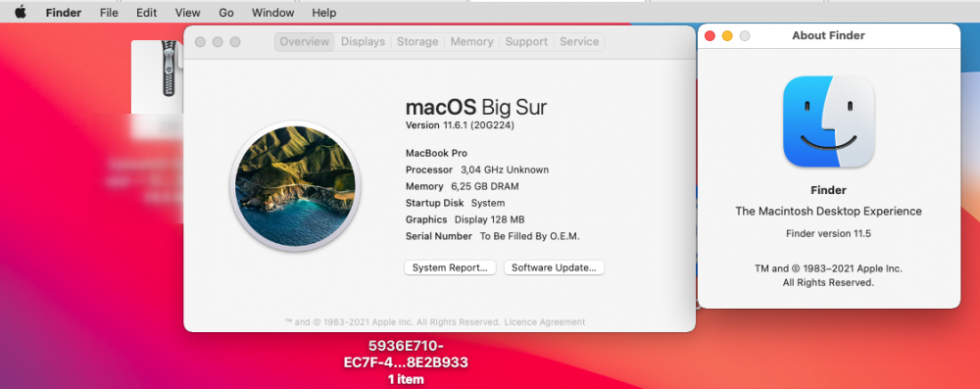
Task: Select the 5936E710-EC7F folder label on desktop
Action: 406,354
